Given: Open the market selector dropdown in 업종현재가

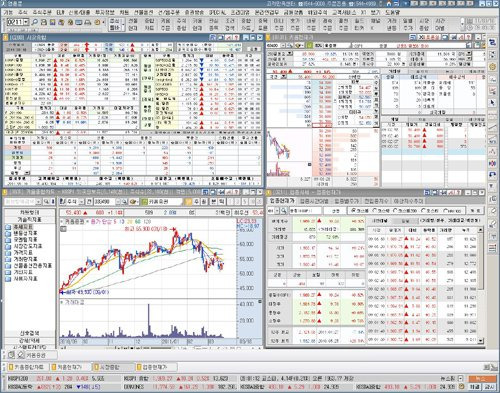Looking at the screenshot, I should coord(276,211).
